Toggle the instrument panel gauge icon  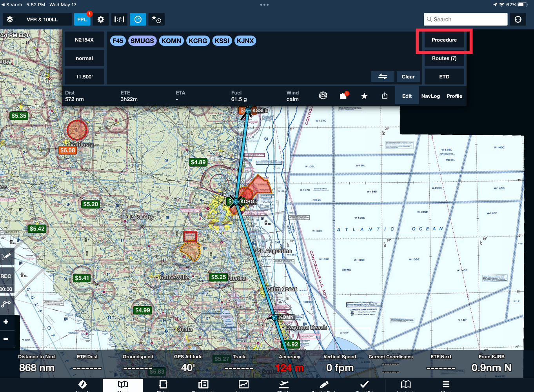138,19
